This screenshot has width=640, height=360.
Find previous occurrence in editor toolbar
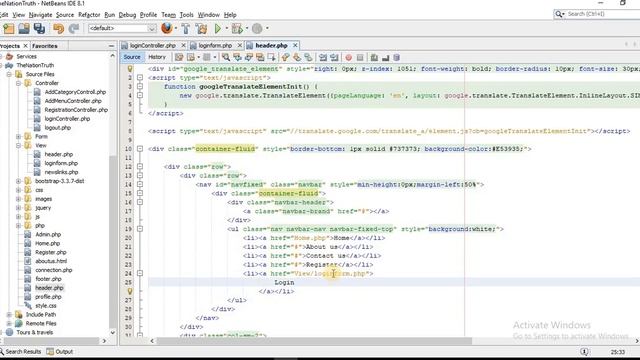(x=237, y=57)
